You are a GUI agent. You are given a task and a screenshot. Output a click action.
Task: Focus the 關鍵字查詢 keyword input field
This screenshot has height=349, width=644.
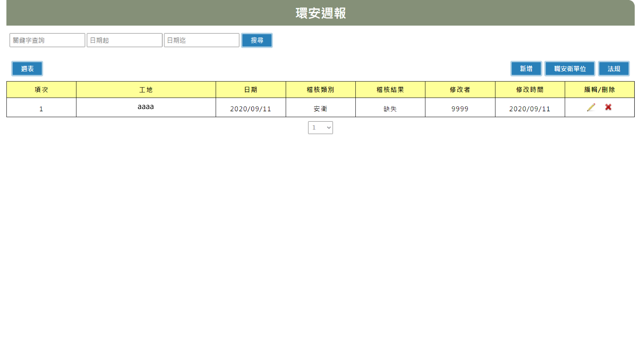pyautogui.click(x=47, y=40)
